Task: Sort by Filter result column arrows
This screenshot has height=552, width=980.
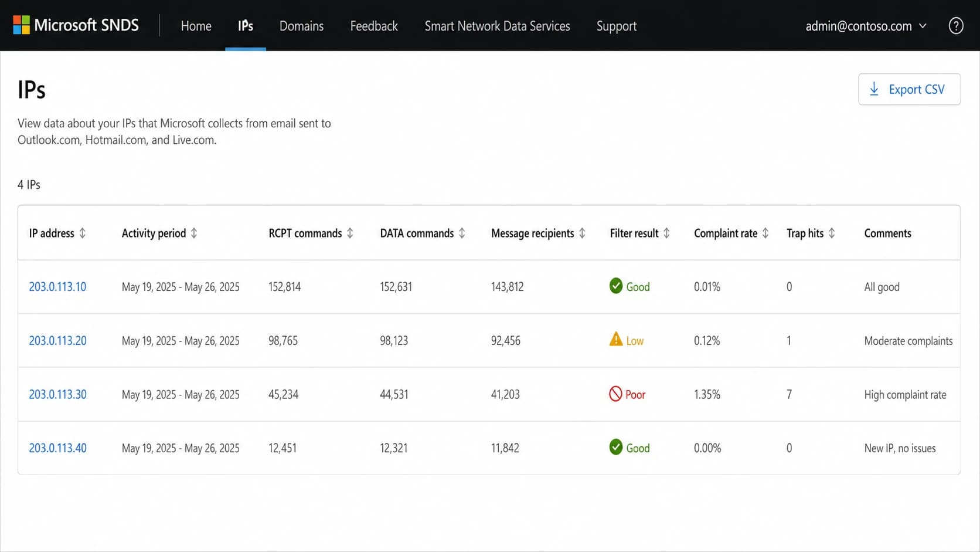Action: [666, 233]
